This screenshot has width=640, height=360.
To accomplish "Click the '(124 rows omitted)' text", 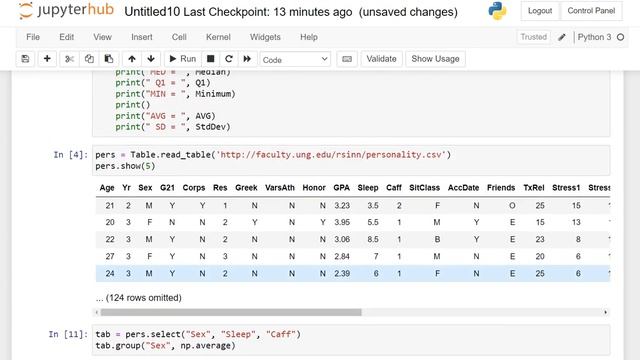I will coord(144,298).
